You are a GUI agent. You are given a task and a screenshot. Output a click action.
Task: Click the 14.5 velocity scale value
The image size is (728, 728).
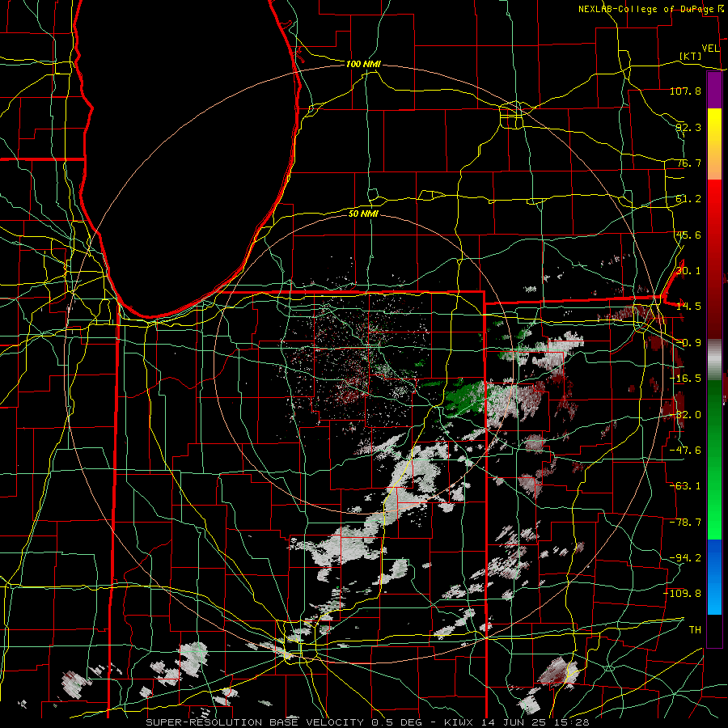coord(688,307)
